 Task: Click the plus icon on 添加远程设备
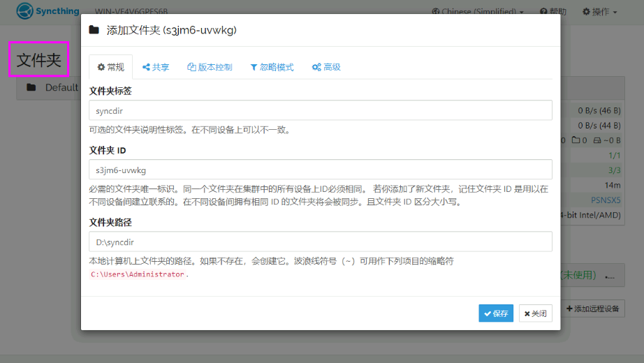coord(569,309)
